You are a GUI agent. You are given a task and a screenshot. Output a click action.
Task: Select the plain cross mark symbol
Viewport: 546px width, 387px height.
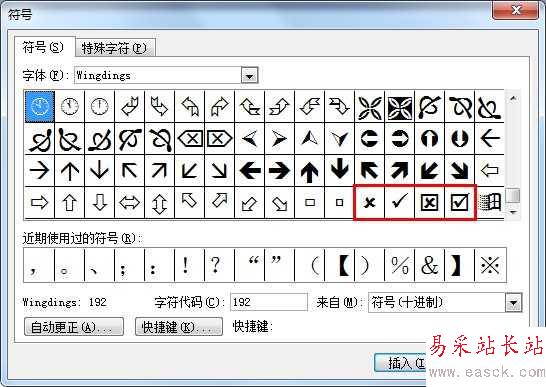coord(369,202)
